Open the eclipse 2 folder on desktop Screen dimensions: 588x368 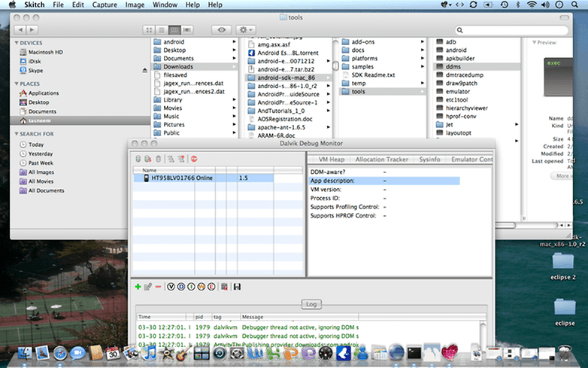(563, 261)
